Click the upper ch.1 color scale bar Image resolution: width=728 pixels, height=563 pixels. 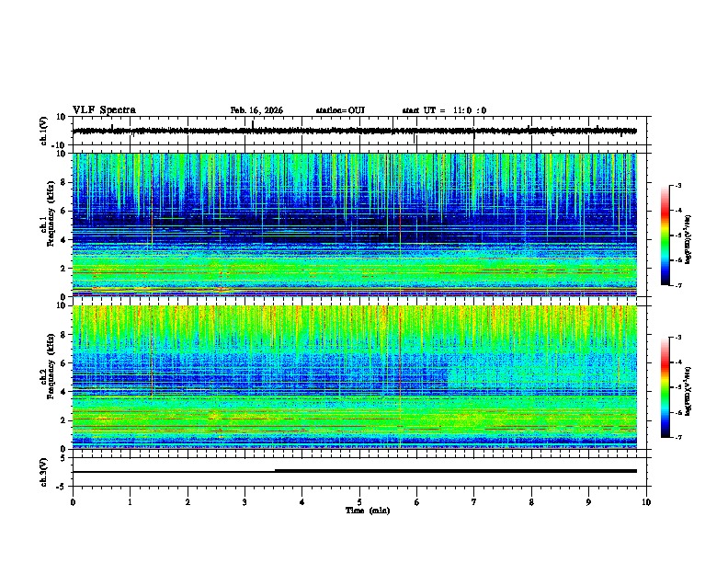tap(665, 236)
